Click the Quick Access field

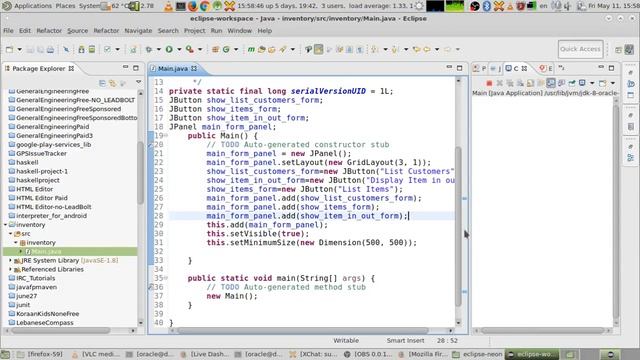[x=580, y=49]
